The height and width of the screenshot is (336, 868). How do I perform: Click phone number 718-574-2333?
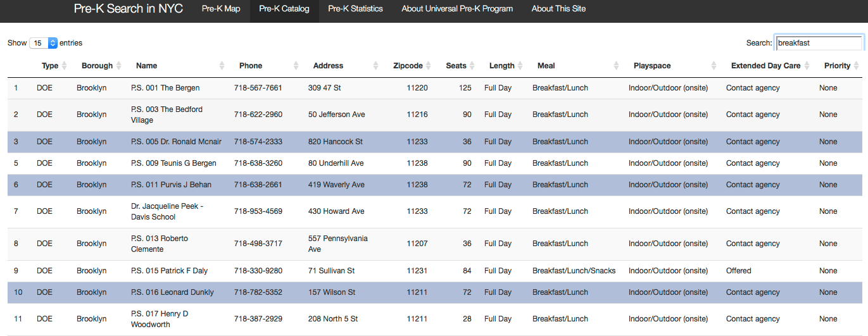click(x=258, y=142)
